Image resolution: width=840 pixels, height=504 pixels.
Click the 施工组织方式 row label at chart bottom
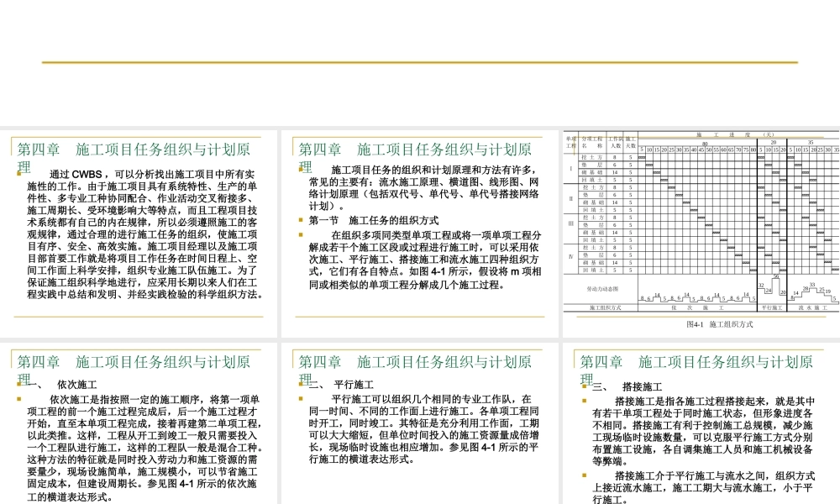[606, 308]
